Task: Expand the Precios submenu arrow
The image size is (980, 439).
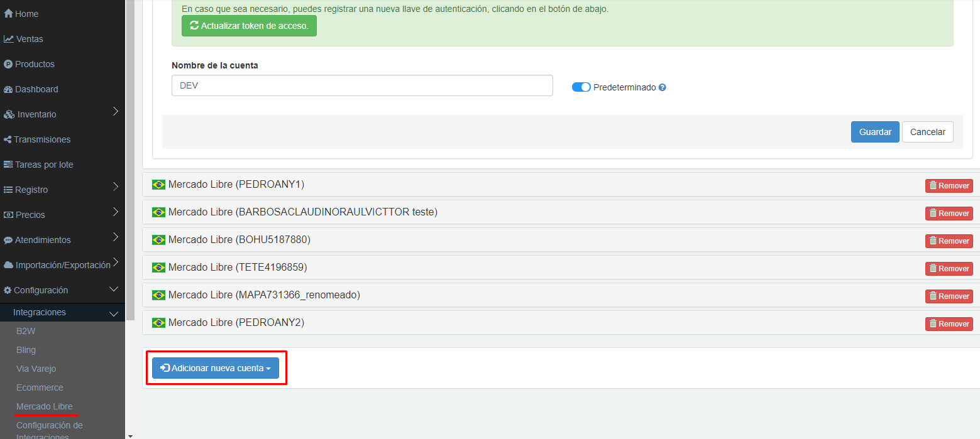Action: pyautogui.click(x=115, y=212)
